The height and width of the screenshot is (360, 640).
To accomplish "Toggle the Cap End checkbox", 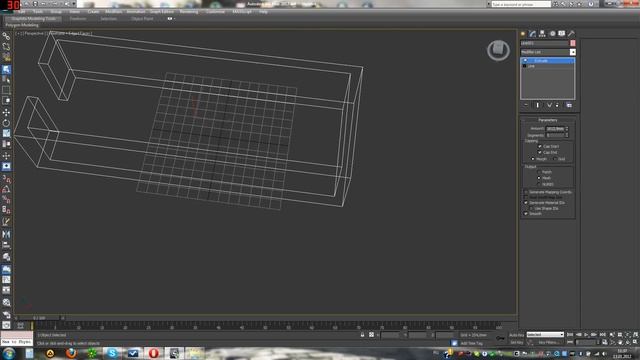I will coord(540,152).
